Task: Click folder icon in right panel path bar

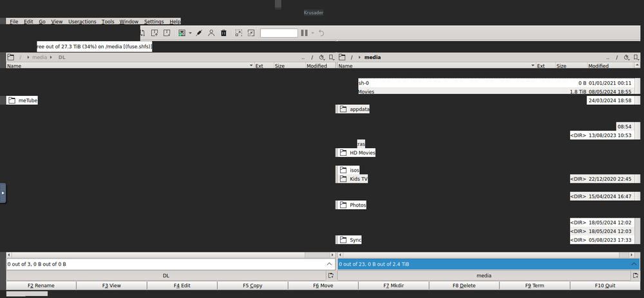Action: pyautogui.click(x=342, y=57)
